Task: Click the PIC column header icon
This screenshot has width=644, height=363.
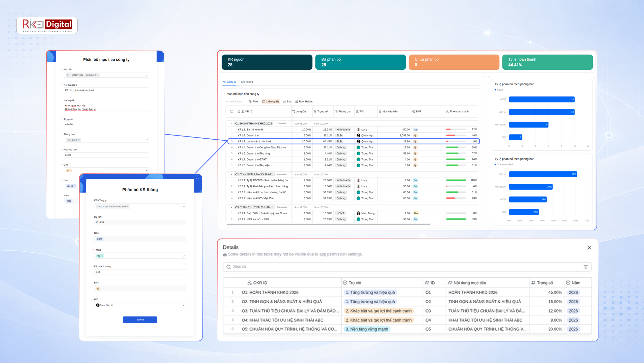Action: tap(357, 112)
